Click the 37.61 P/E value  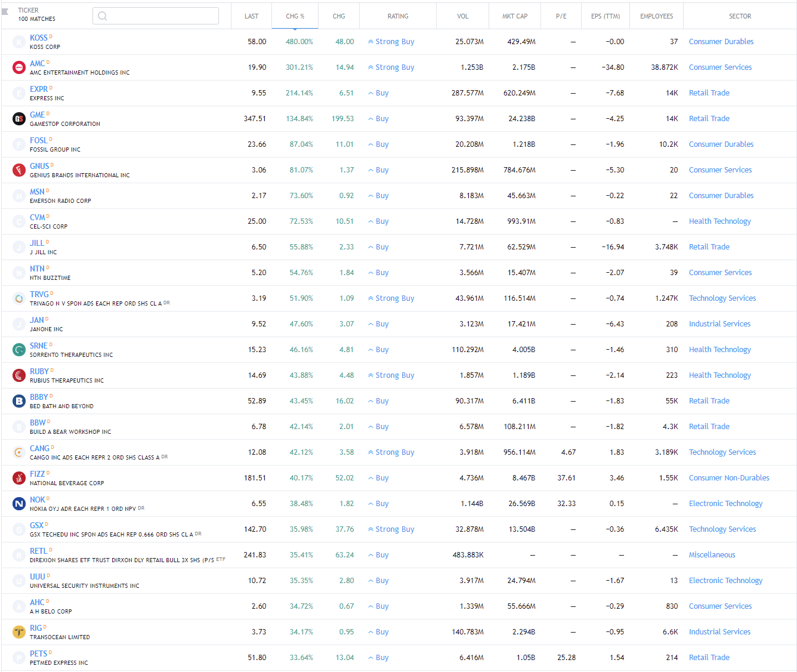(x=566, y=478)
